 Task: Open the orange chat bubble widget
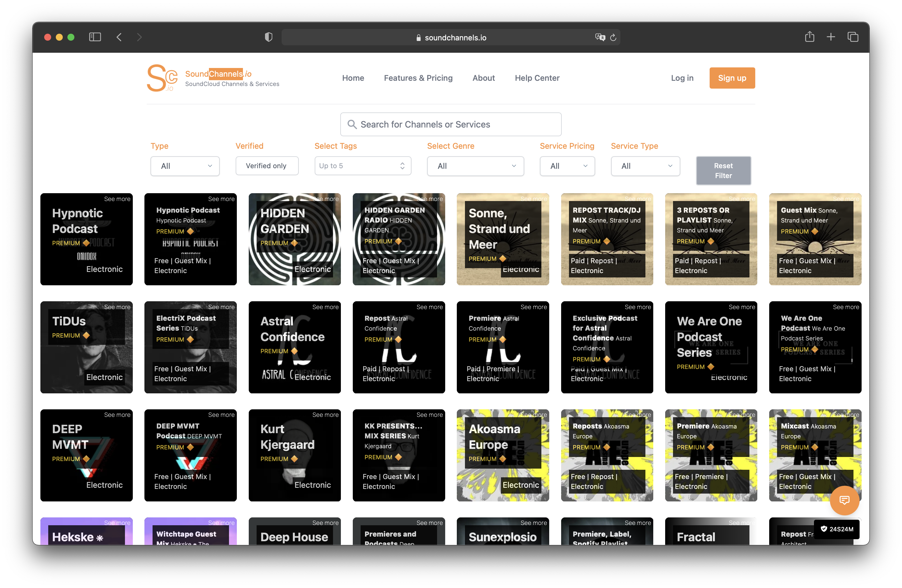[x=844, y=500]
